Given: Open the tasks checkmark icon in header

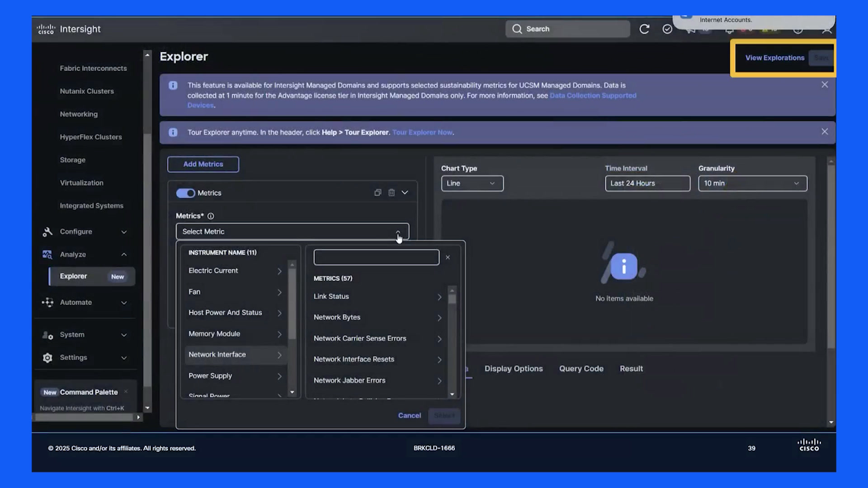Looking at the screenshot, I should [x=667, y=29].
